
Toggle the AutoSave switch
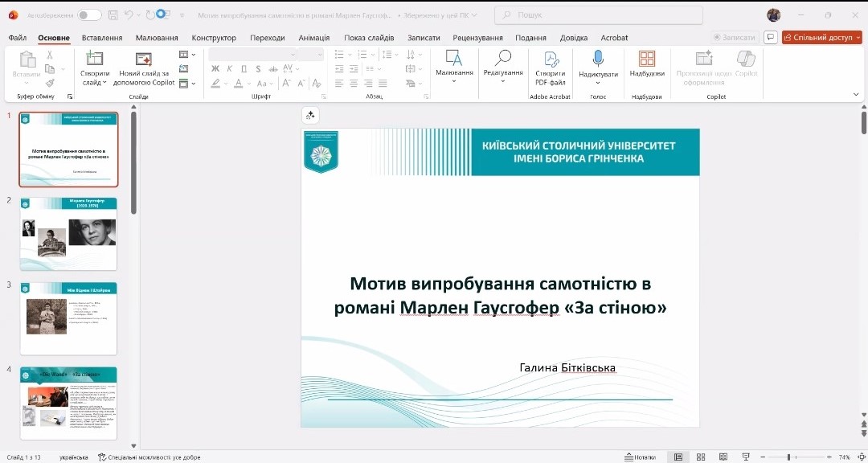pos(89,14)
